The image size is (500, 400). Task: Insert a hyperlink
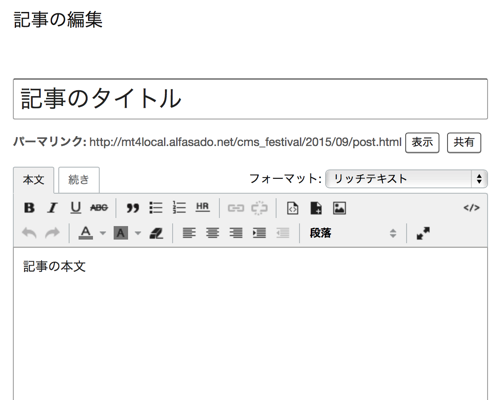click(236, 208)
